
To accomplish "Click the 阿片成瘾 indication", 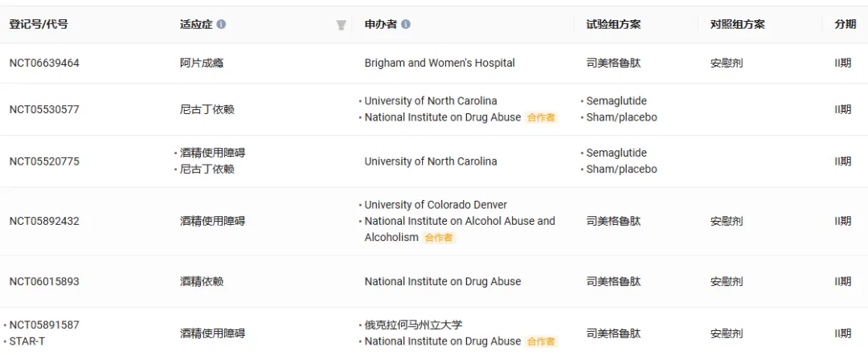I will [202, 63].
